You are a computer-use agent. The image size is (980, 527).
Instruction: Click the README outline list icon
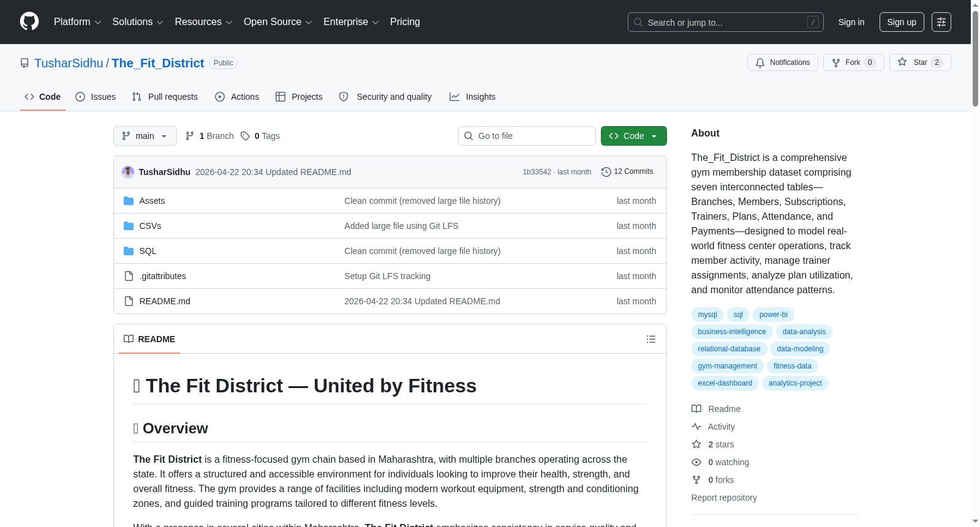pos(651,339)
